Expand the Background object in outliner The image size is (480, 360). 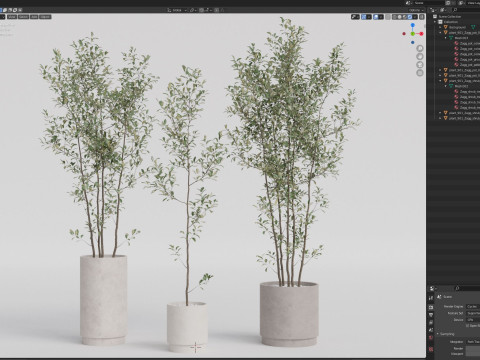pyautogui.click(x=440, y=27)
